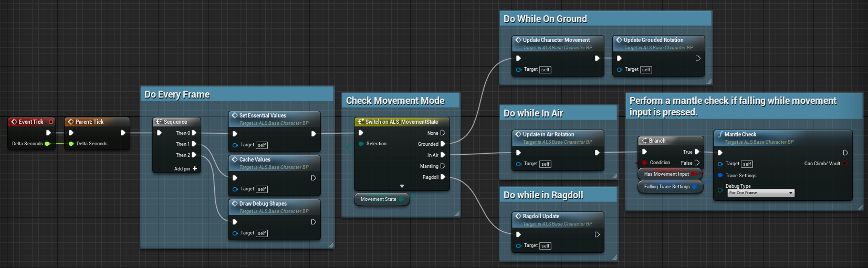The height and width of the screenshot is (268, 868).
Task: Click Add pin on the Sequence node
Action: point(185,169)
